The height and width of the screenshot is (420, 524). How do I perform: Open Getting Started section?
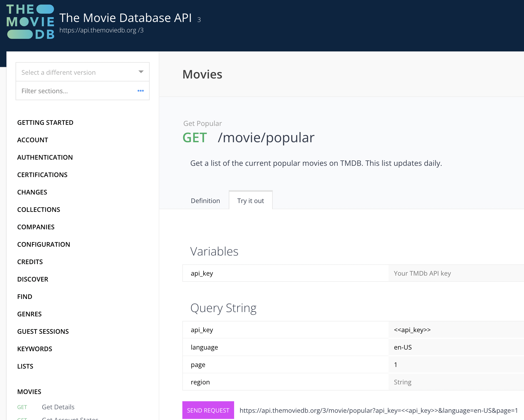pos(45,122)
